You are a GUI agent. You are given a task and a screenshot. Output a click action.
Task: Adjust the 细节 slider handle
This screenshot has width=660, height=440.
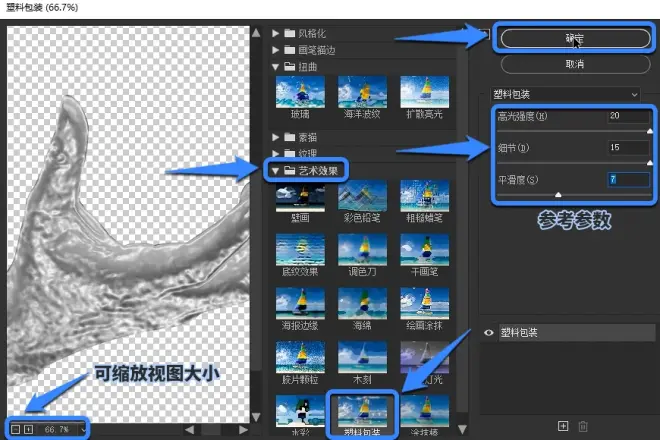650,163
